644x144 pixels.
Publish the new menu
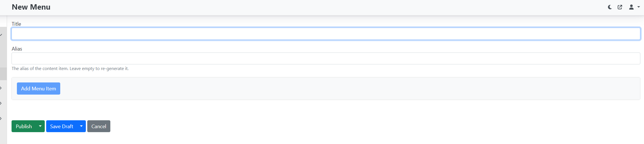click(x=24, y=126)
